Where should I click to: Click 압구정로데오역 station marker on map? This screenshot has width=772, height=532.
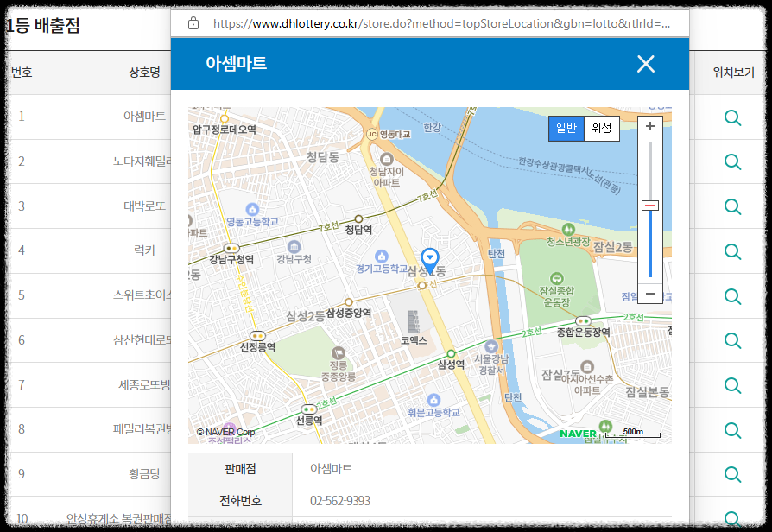point(225,118)
